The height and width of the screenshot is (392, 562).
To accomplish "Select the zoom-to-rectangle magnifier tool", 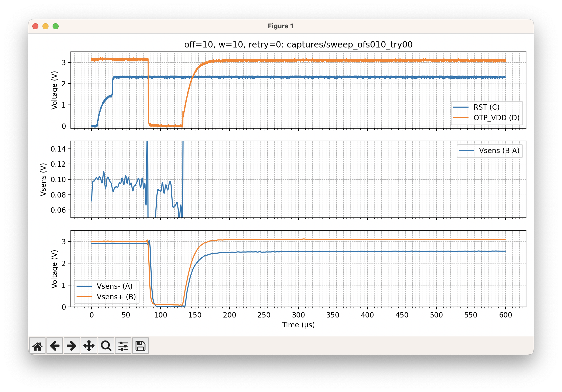I will point(106,346).
